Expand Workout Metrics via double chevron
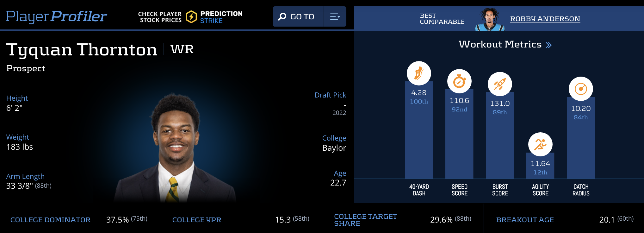The width and height of the screenshot is (644, 233). coord(549,45)
